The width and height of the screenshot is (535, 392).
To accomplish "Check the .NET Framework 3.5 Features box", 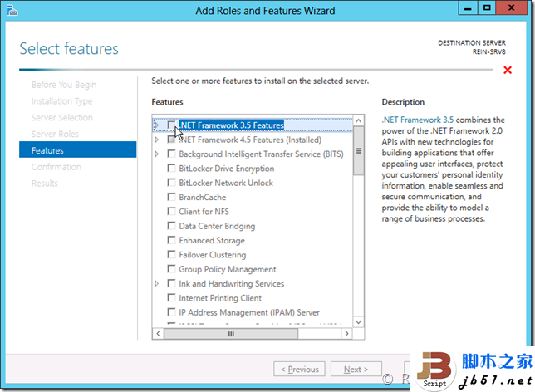I will pos(171,125).
